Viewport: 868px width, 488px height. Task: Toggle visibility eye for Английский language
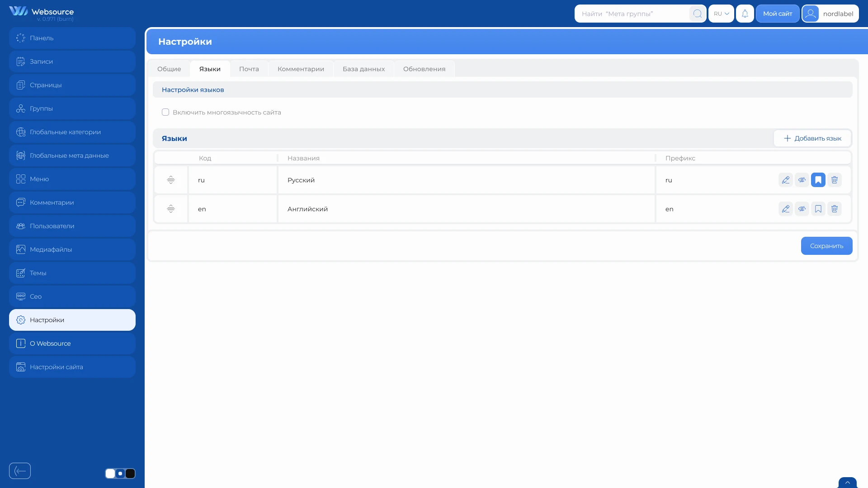tap(802, 209)
